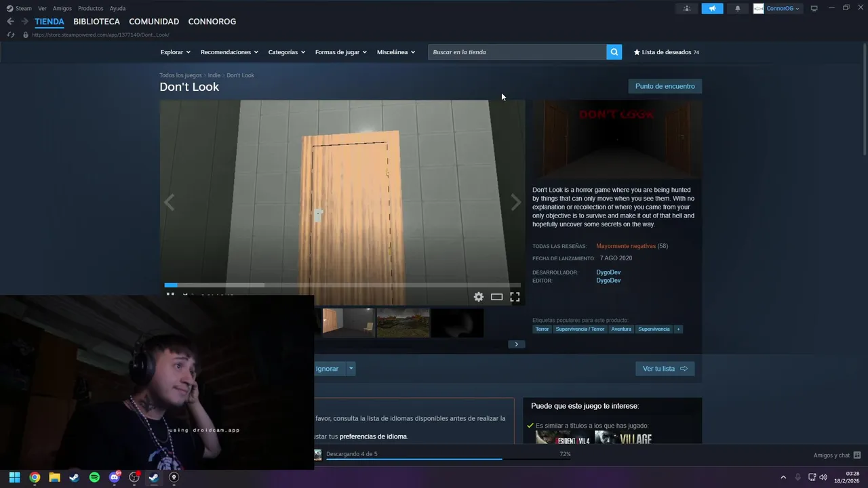Expand the Explorar dropdown

pos(176,52)
